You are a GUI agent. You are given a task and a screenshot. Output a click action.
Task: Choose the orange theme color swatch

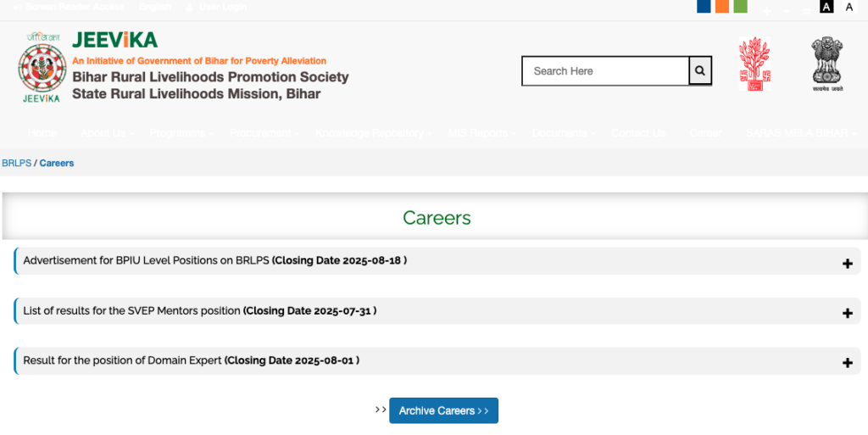[722, 6]
